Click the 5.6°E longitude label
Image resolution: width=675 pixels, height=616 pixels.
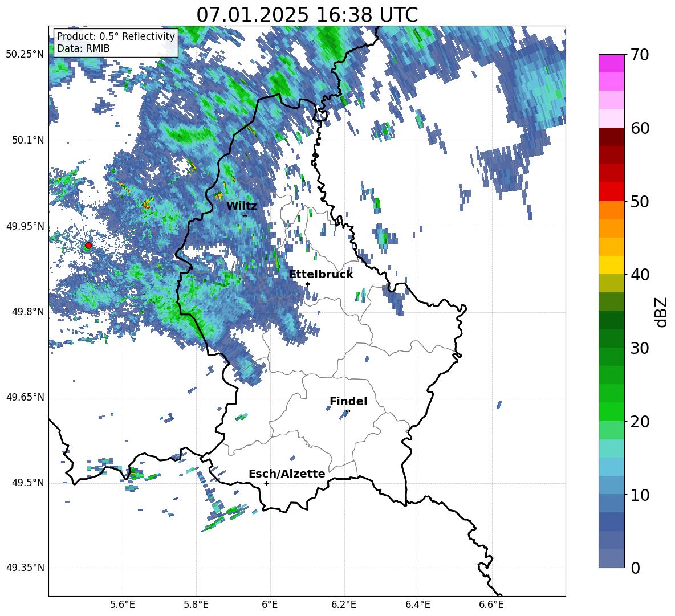[x=123, y=605]
